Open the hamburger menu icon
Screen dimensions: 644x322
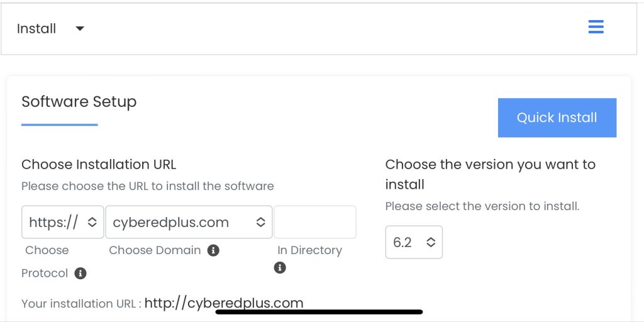pyautogui.click(x=596, y=27)
